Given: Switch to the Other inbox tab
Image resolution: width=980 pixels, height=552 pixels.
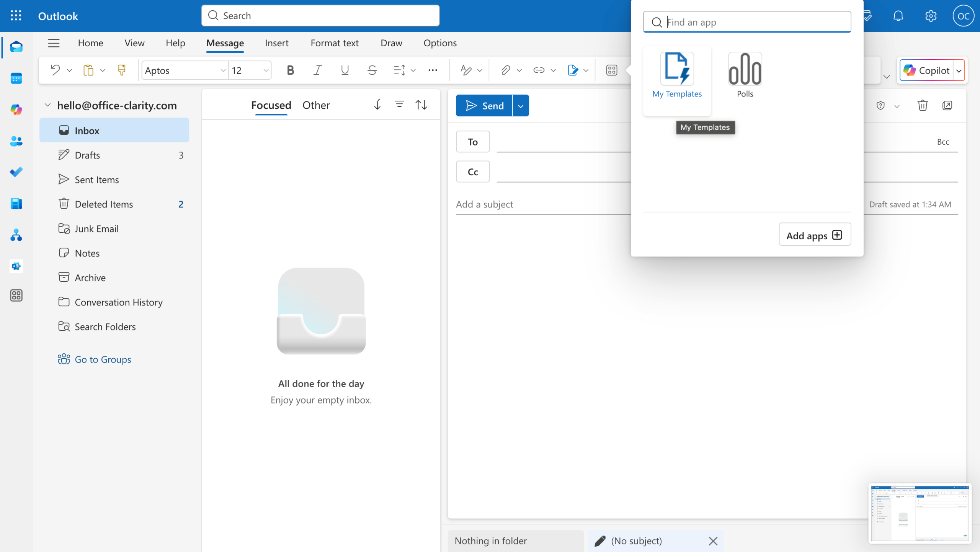Looking at the screenshot, I should 316,105.
